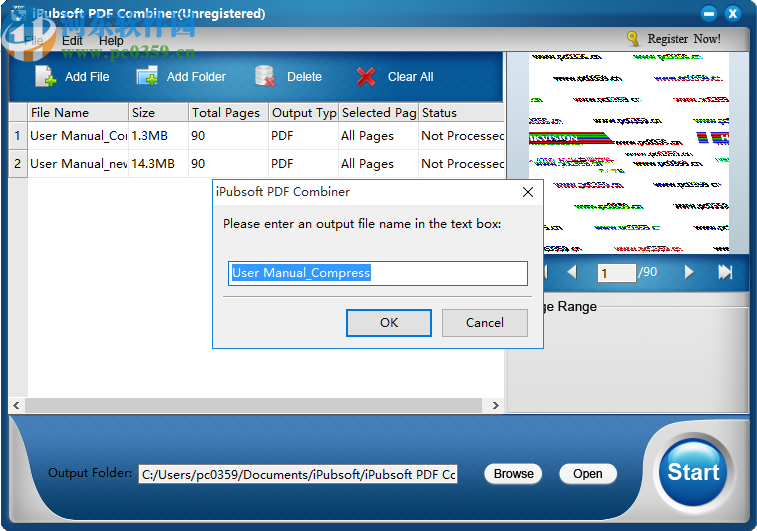Click the Add File icon
The image size is (757, 531).
click(x=45, y=76)
